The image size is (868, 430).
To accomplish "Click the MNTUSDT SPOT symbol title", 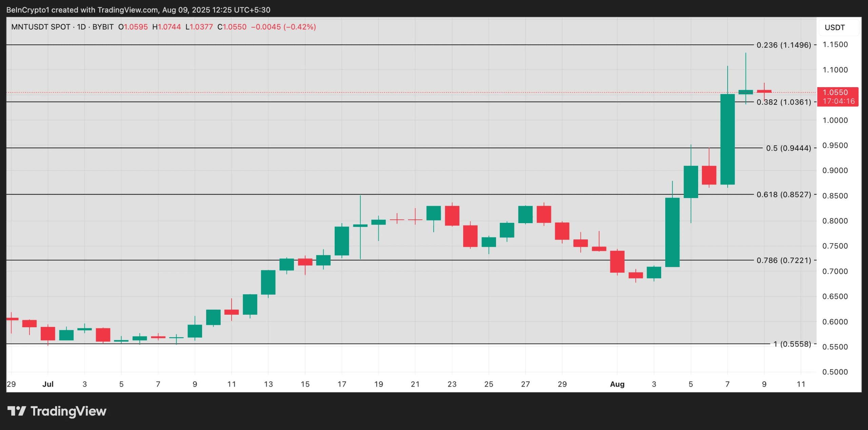I will point(40,27).
